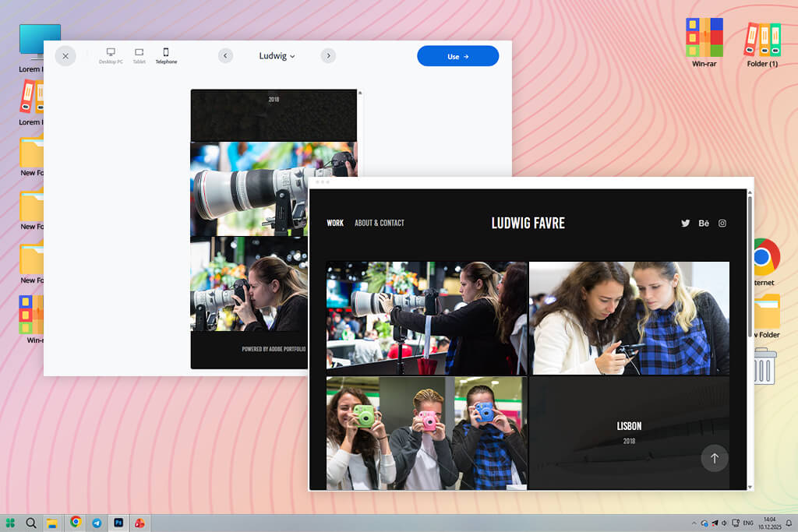Open the volume control in the system tray
The height and width of the screenshot is (532, 798).
pos(724,523)
